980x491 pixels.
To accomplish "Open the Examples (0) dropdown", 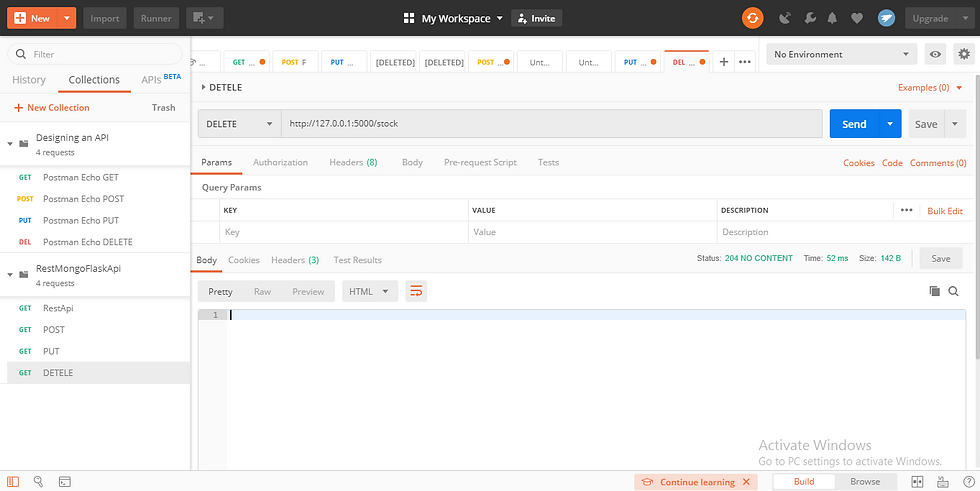I will click(x=931, y=87).
